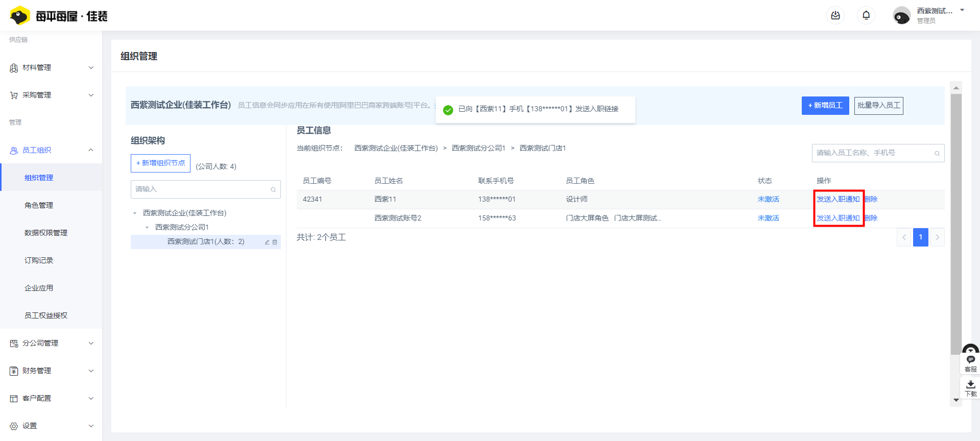Click the employee name and phone search field
Image resolution: width=980 pixels, height=441 pixels.
pos(878,153)
